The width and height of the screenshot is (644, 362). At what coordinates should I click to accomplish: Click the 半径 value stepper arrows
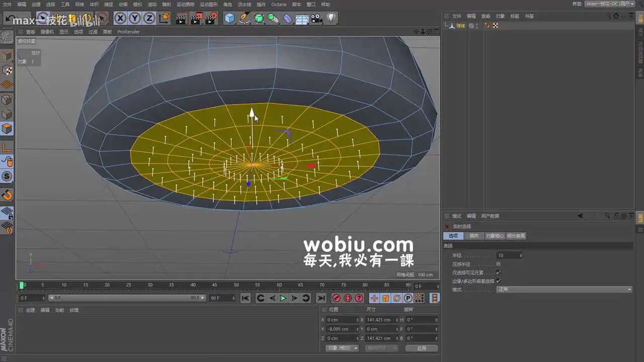tap(521, 255)
